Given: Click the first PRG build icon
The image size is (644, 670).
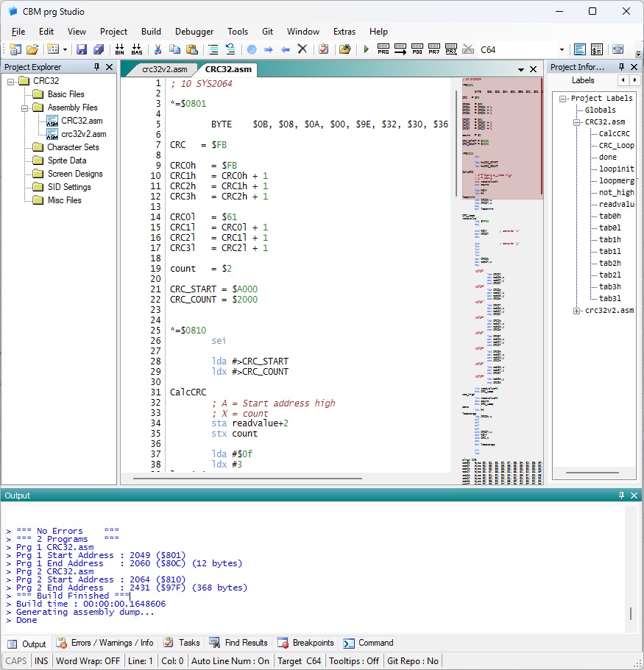Looking at the screenshot, I should point(383,49).
